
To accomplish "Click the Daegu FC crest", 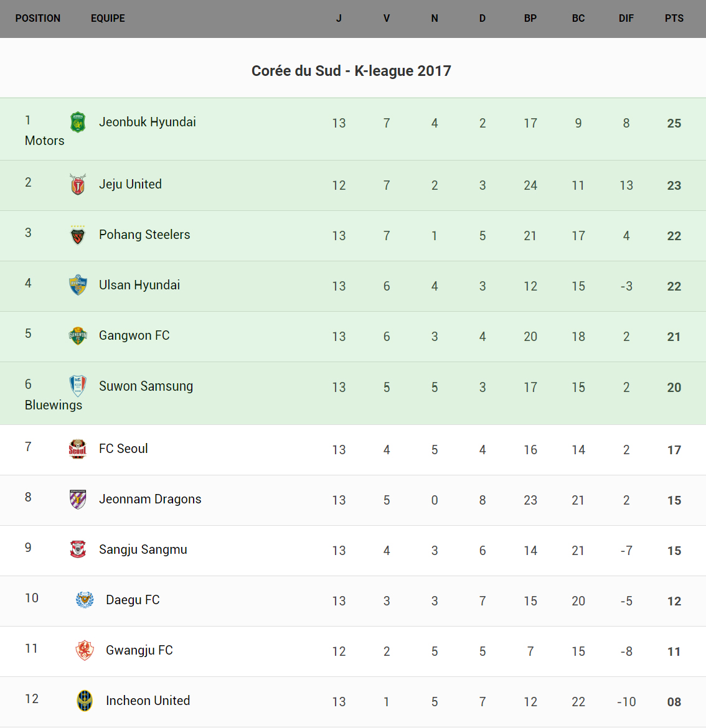I will point(85,600).
